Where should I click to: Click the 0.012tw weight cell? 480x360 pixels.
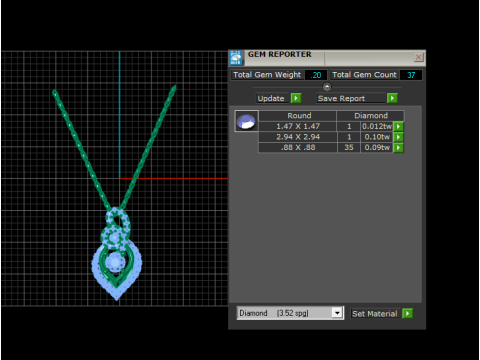[377, 126]
